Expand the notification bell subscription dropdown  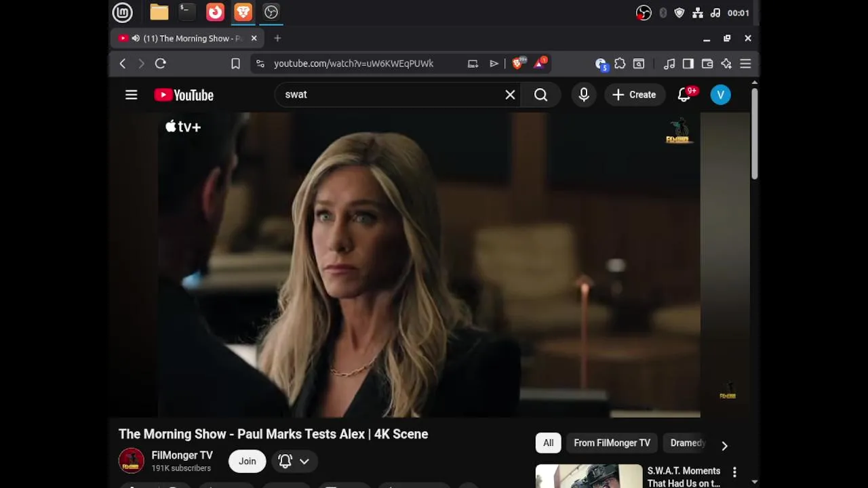[x=294, y=461]
